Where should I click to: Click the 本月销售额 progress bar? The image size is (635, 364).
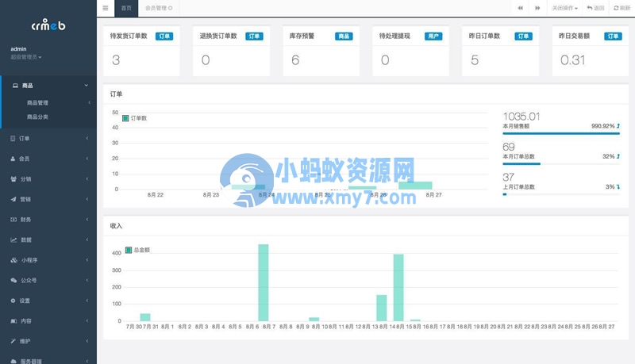pyautogui.click(x=561, y=133)
